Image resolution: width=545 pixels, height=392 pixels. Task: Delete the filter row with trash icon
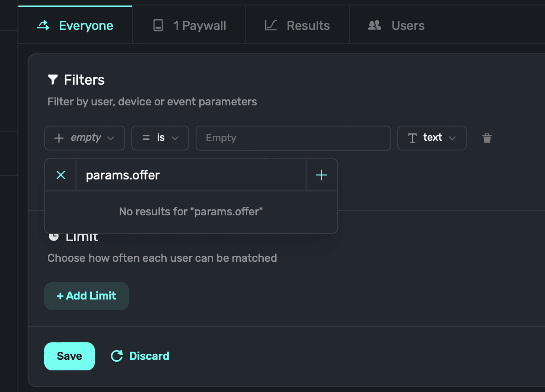click(487, 138)
